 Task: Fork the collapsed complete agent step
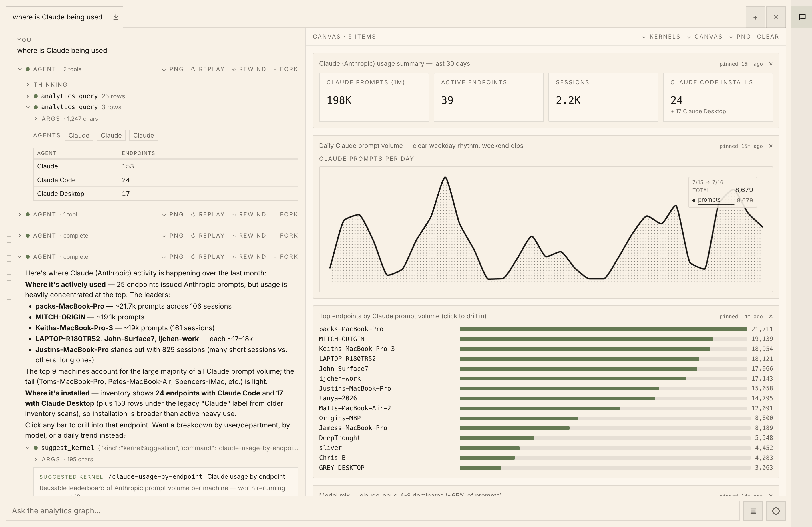point(286,236)
